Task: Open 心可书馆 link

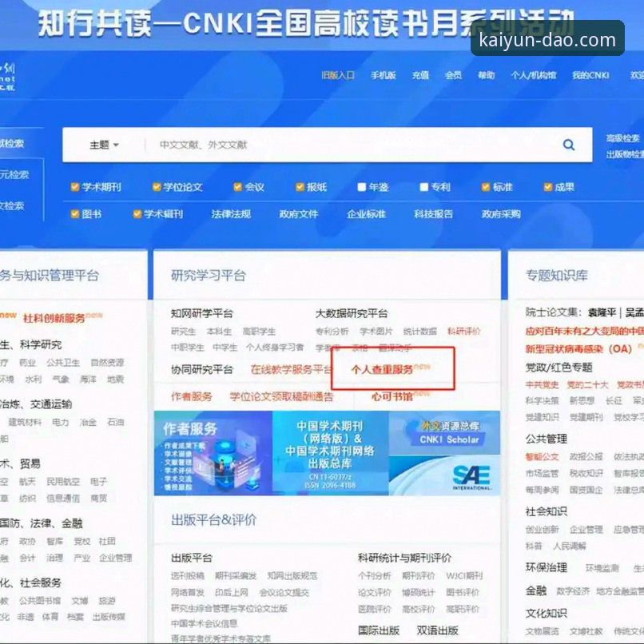Action: coord(392,396)
